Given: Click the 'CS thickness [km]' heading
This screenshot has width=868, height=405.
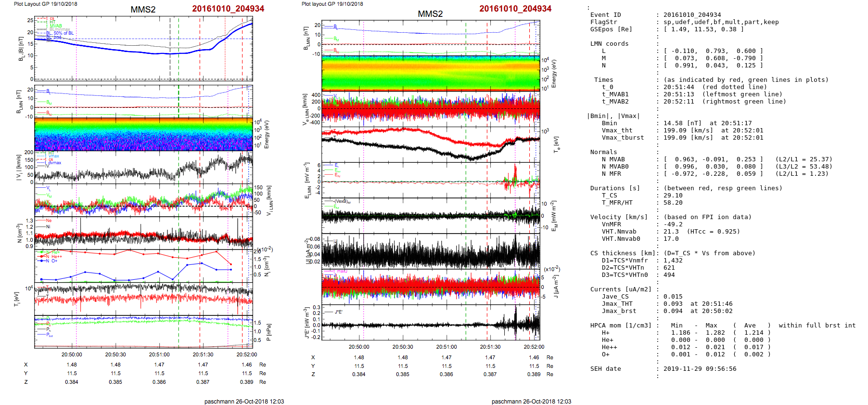Looking at the screenshot, I should (623, 253).
